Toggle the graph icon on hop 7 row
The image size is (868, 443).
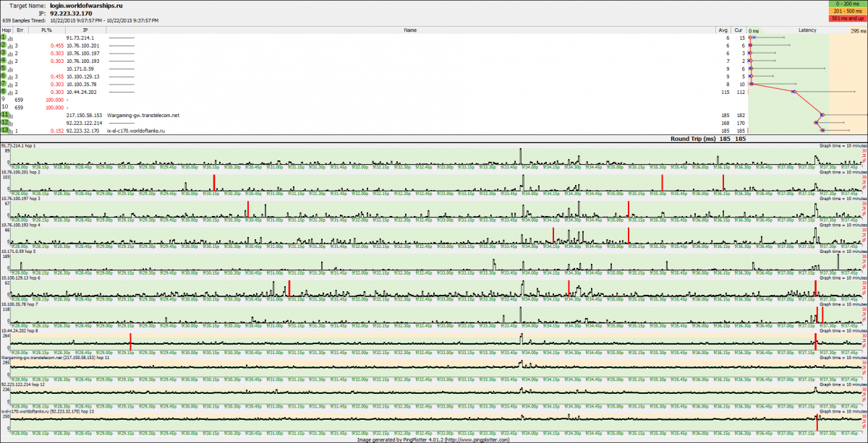coord(12,84)
